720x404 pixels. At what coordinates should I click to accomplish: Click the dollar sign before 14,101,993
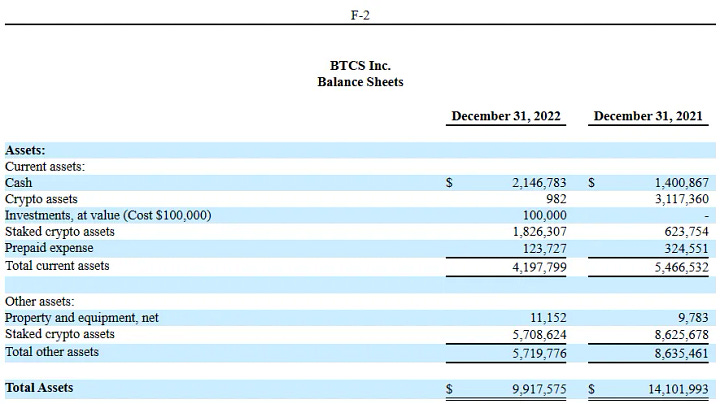[591, 389]
